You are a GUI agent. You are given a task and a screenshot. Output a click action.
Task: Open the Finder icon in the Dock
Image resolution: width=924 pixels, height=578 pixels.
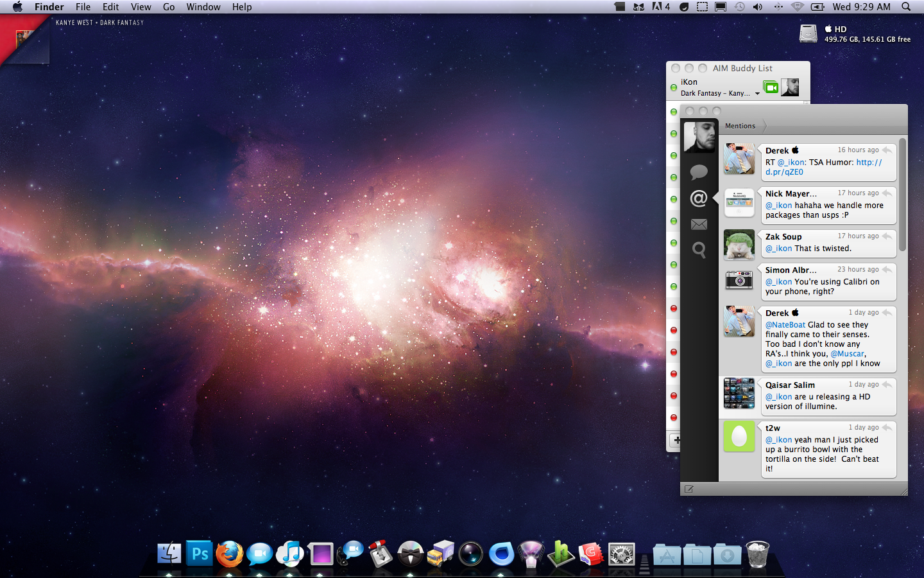(x=169, y=554)
